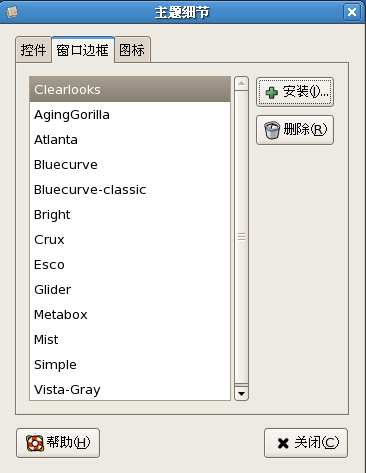The width and height of the screenshot is (366, 473).
Task: Click the lifebuoy Help icon
Action: 35,443
